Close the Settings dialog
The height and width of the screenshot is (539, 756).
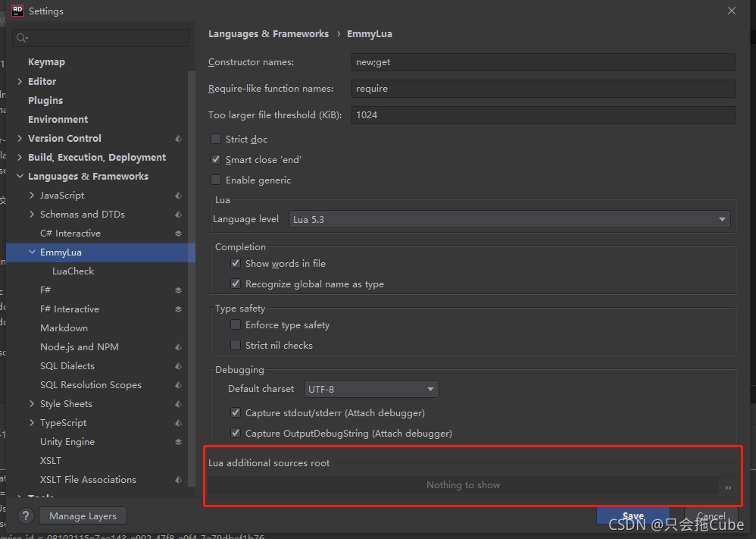(x=732, y=11)
